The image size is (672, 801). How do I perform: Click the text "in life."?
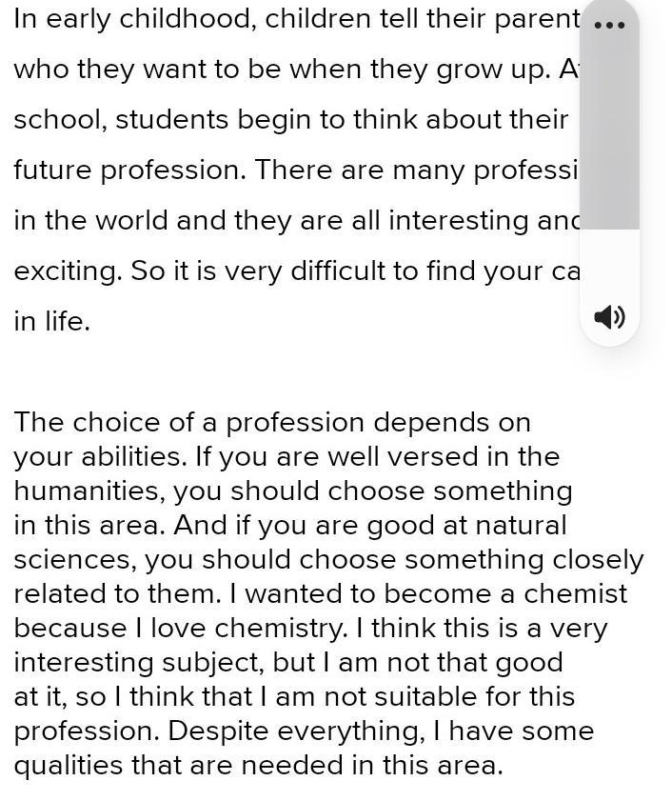click(x=51, y=321)
